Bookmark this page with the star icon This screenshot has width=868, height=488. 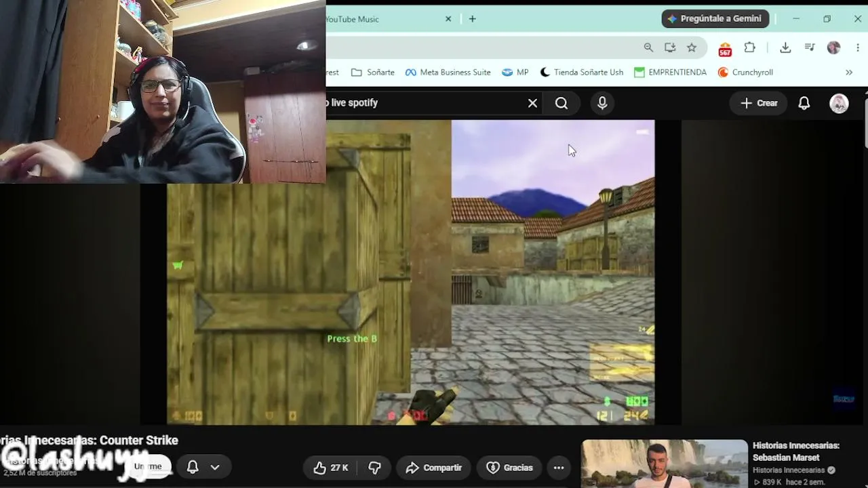tap(692, 47)
